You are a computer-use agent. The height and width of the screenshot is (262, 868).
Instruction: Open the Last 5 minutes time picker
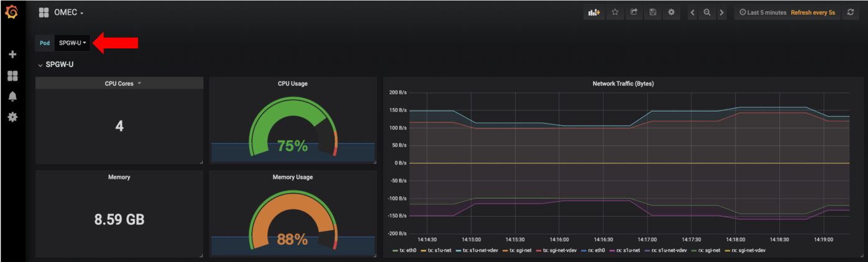[762, 12]
